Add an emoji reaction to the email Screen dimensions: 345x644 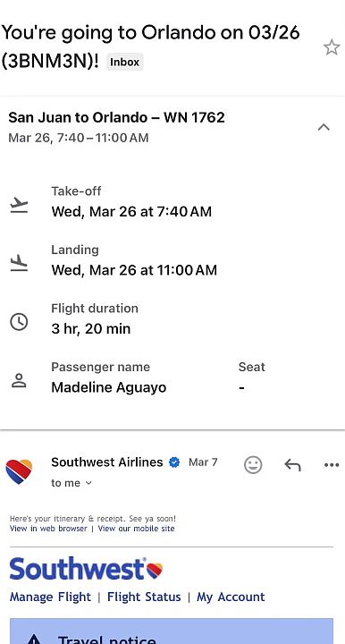coord(253,465)
